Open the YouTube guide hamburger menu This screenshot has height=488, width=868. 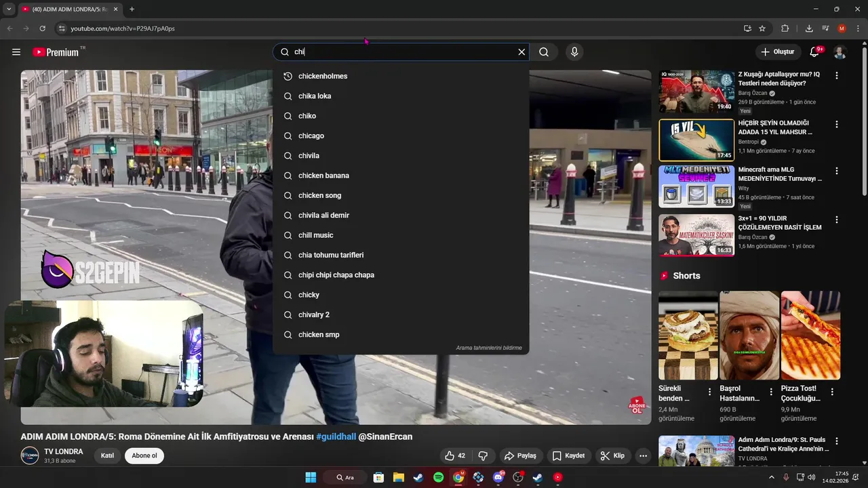[x=16, y=52]
